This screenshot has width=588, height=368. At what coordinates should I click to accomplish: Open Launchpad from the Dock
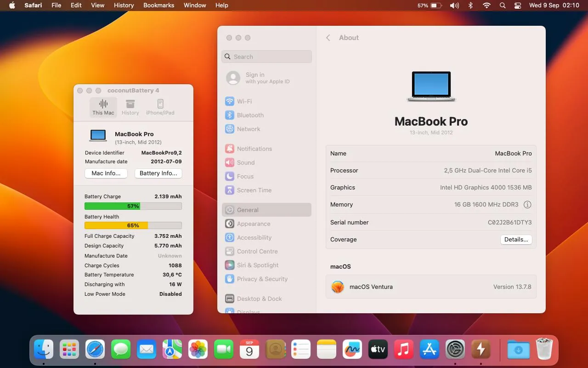69,350
